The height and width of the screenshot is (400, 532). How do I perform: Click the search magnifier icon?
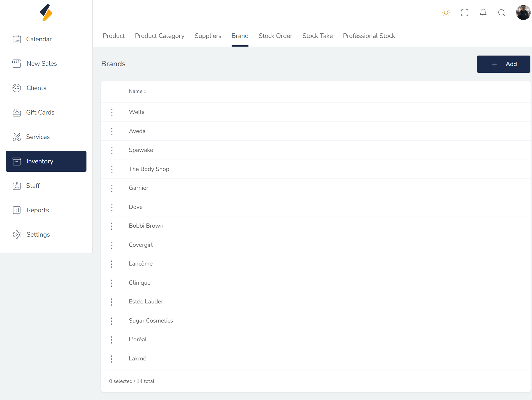pos(501,13)
